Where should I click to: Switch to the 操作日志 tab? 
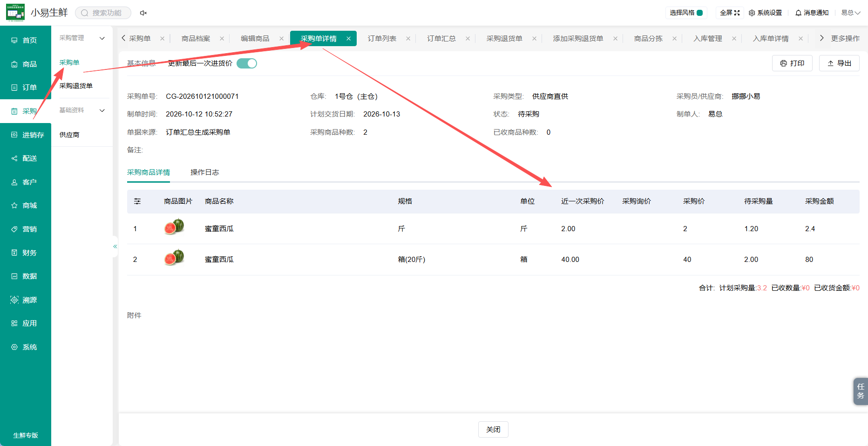[x=204, y=172]
